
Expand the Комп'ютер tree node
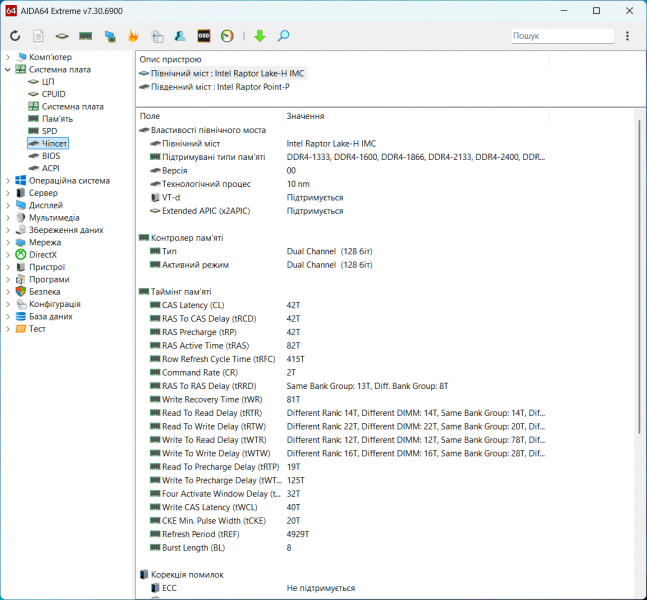[8, 57]
